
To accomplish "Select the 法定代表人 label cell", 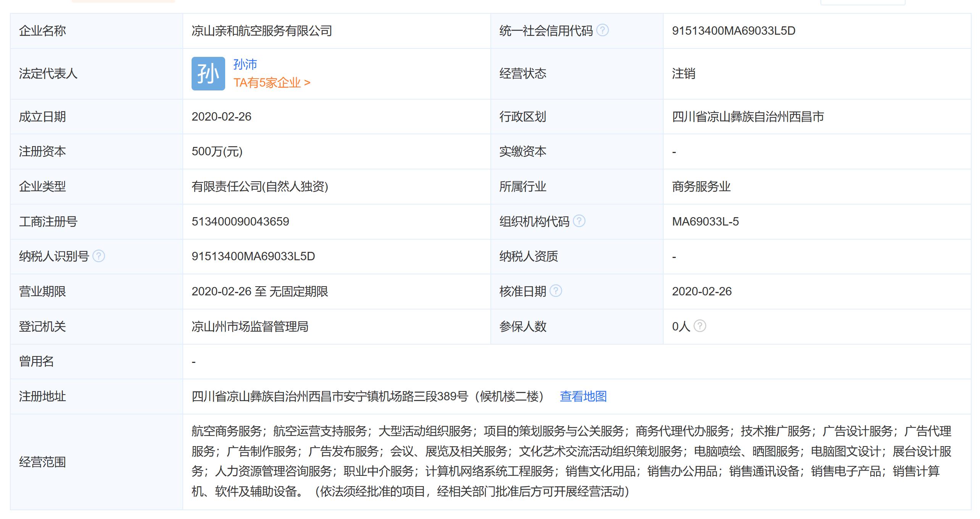I will tap(97, 74).
